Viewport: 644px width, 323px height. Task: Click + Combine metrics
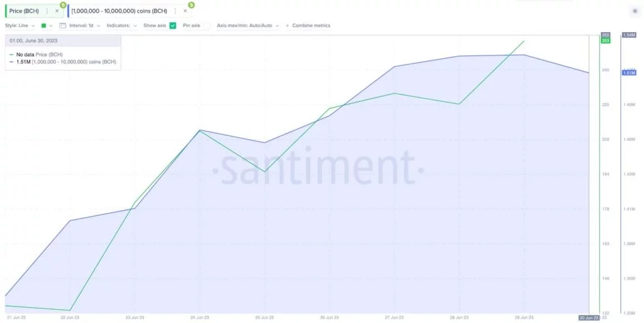click(x=308, y=25)
